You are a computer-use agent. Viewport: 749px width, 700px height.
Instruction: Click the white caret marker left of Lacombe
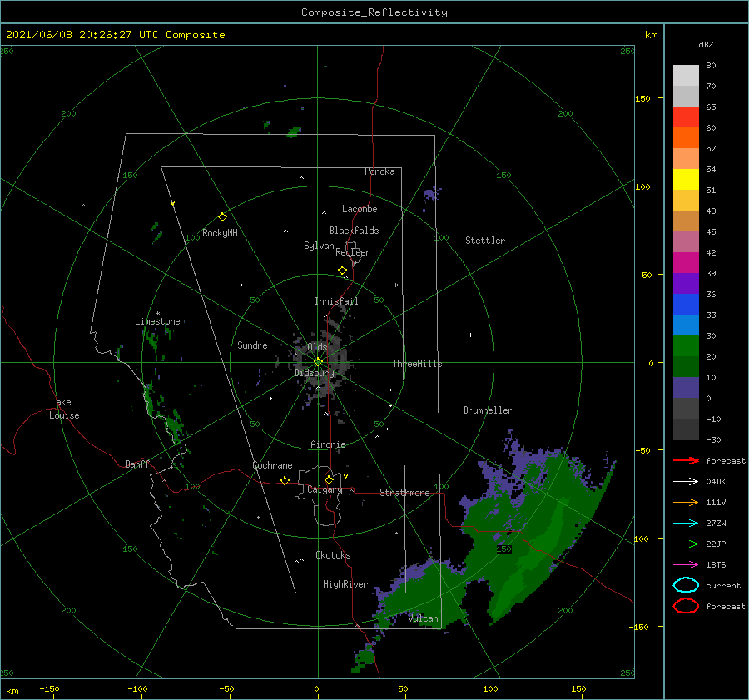[x=324, y=212]
